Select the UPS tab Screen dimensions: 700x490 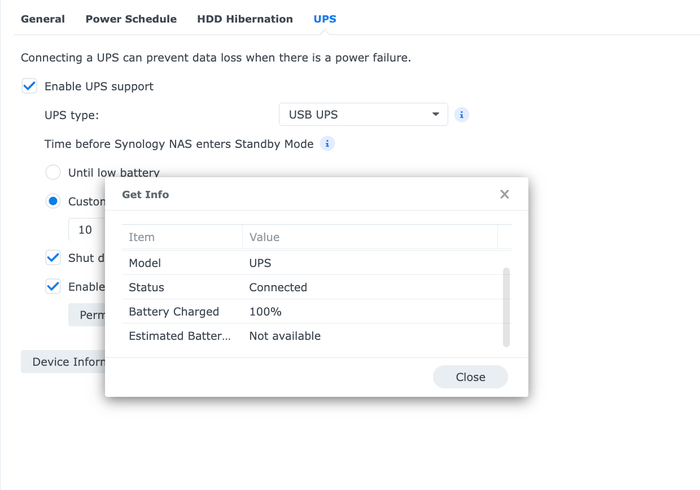coord(325,19)
